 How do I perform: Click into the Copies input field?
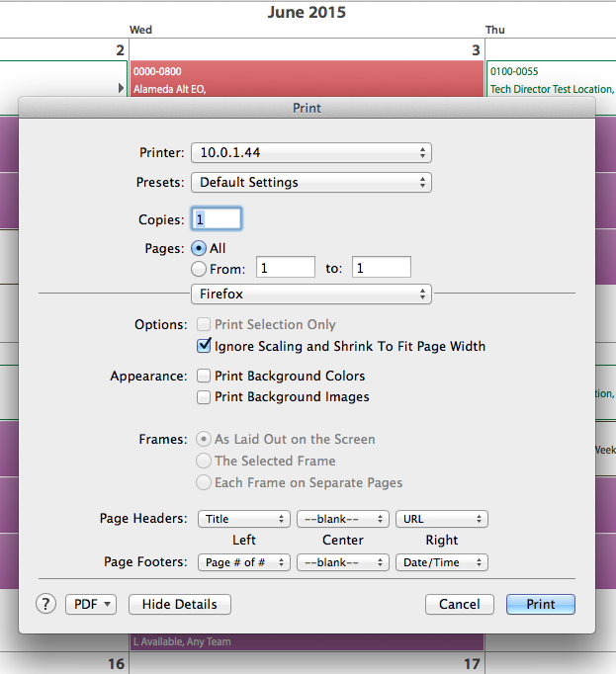(x=217, y=219)
